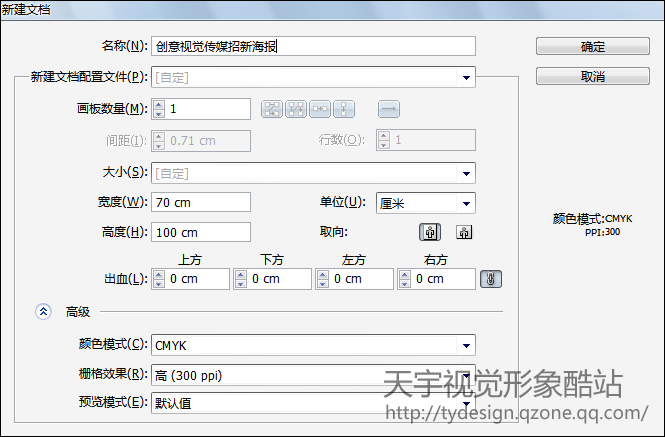The image size is (665, 437).
Task: Select the landscape orientation icon
Action: tap(464, 232)
